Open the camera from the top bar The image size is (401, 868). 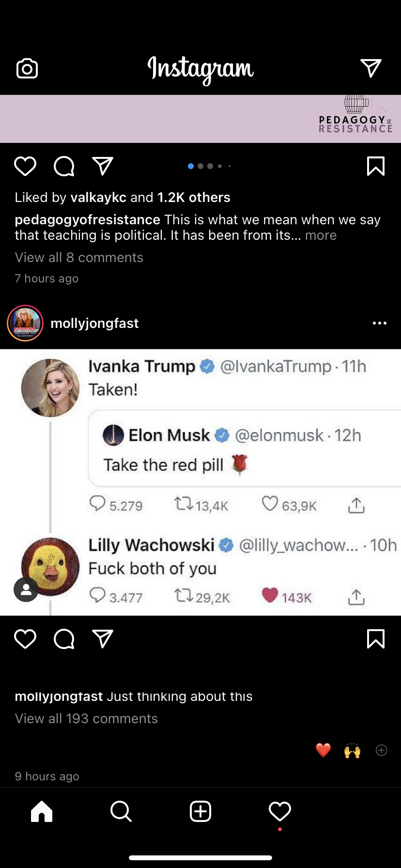pyautogui.click(x=27, y=69)
